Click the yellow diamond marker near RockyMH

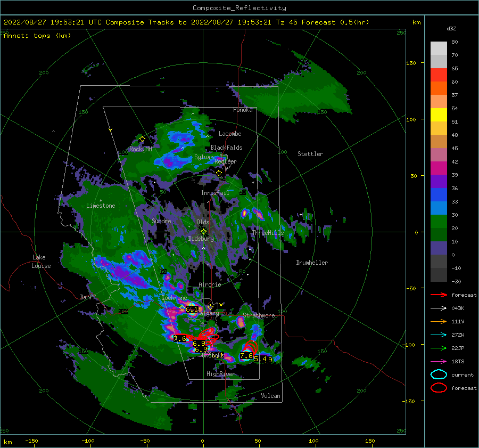[142, 139]
